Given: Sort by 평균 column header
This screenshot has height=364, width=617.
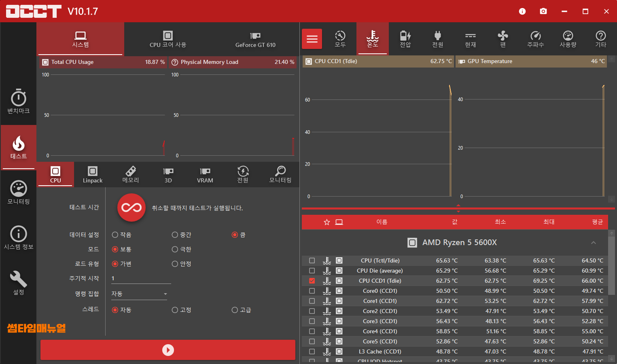Looking at the screenshot, I should coord(598,222).
